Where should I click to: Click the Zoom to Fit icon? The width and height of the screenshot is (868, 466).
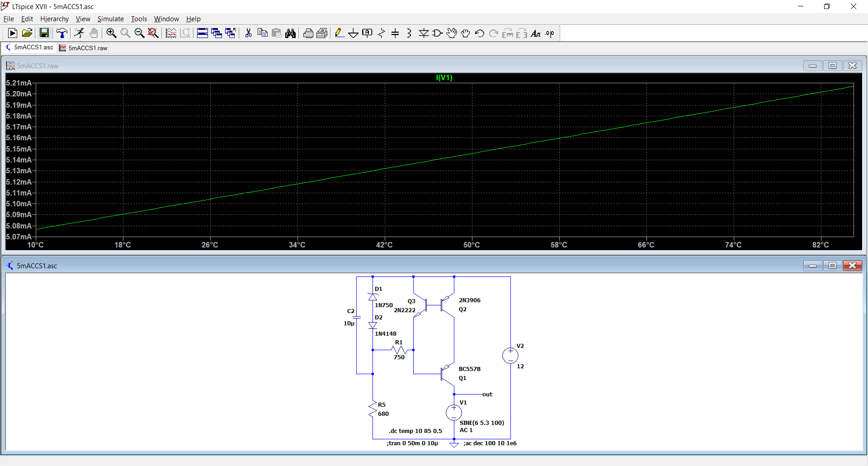[x=153, y=33]
